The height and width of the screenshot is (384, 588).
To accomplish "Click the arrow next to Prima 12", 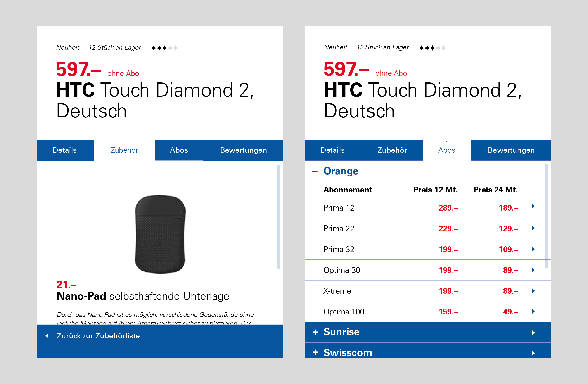I will 533,206.
